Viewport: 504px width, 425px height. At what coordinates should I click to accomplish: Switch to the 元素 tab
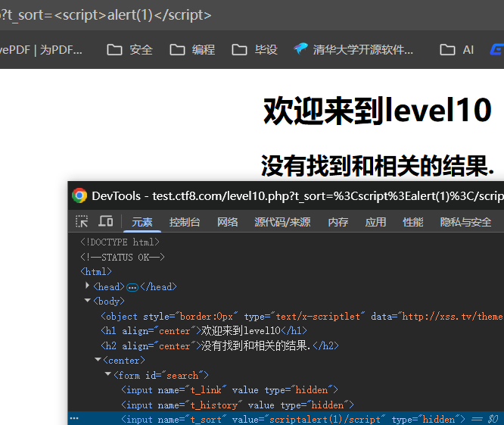[142, 222]
